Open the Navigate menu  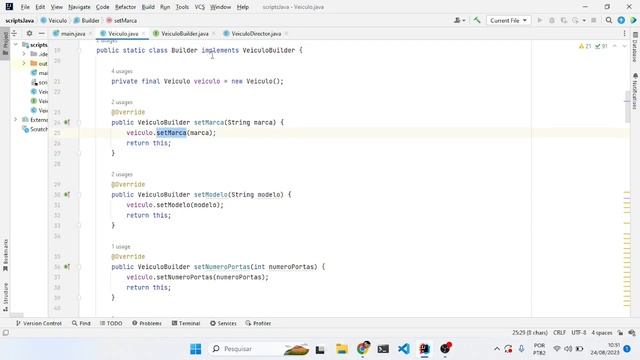(79, 7)
